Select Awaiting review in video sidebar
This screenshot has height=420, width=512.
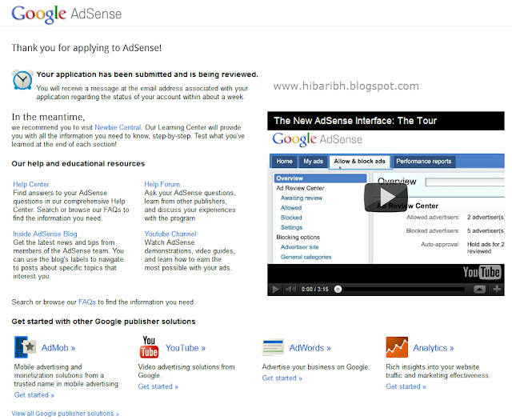click(x=302, y=198)
